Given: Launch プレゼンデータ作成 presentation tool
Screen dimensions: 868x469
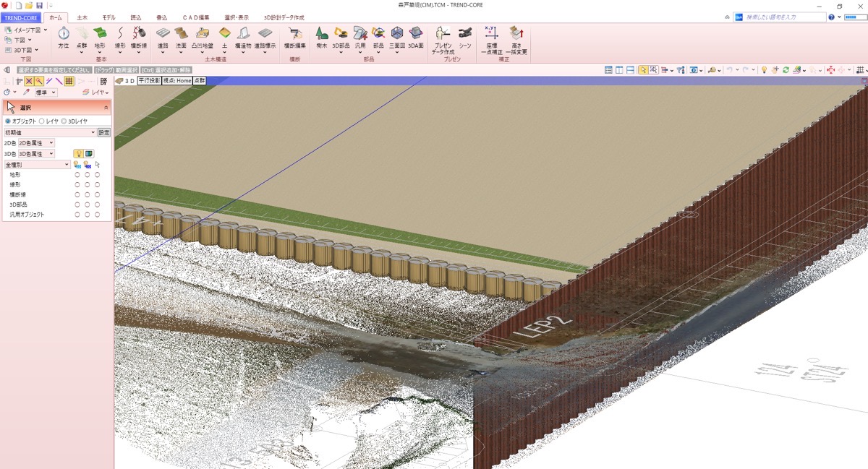Looking at the screenshot, I should coord(443,36).
